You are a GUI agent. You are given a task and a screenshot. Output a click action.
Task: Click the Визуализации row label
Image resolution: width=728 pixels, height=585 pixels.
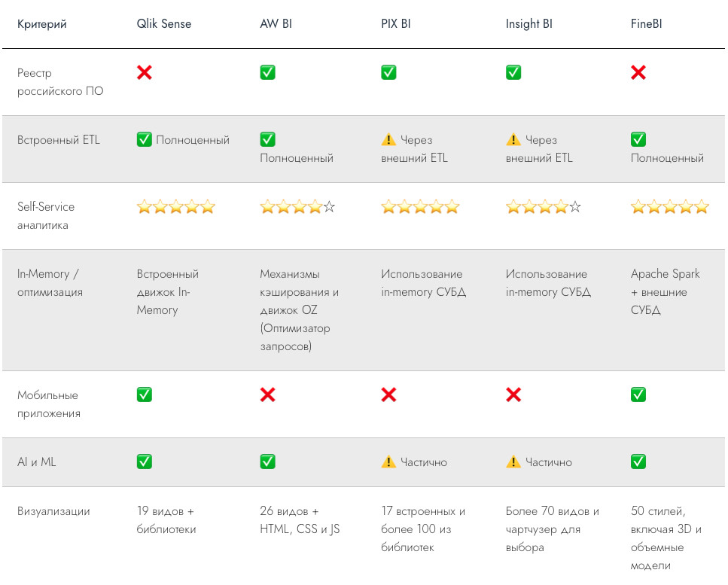(x=53, y=511)
